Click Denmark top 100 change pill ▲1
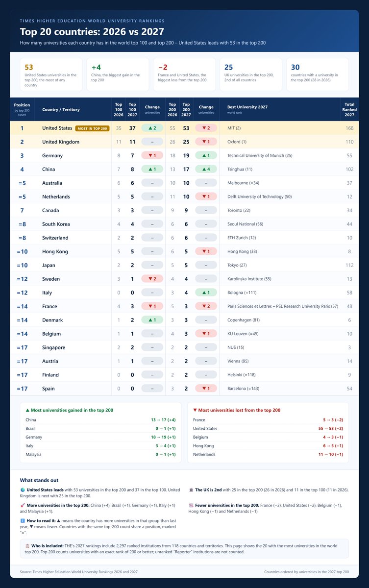Image resolution: width=369 pixels, height=588 pixels. (152, 320)
